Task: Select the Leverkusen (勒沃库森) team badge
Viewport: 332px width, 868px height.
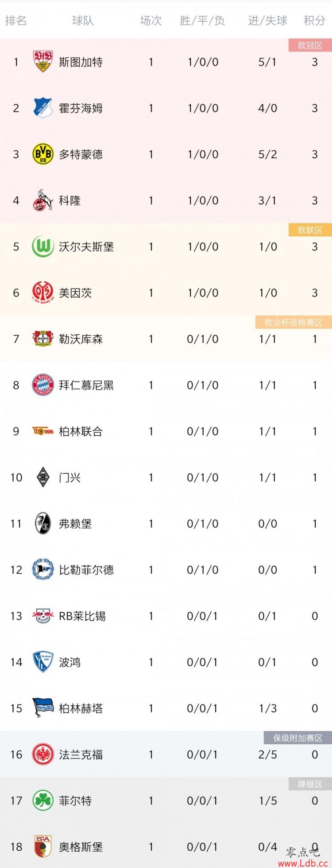Action: [x=43, y=339]
